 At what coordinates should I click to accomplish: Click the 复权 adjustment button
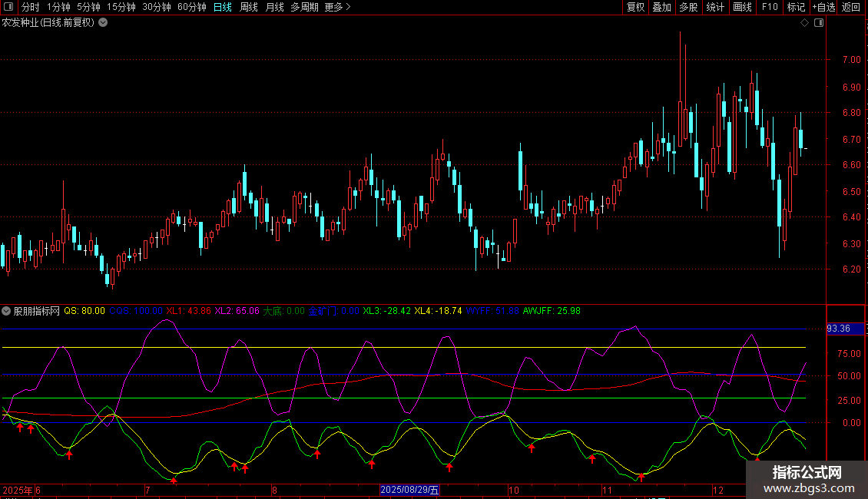636,8
